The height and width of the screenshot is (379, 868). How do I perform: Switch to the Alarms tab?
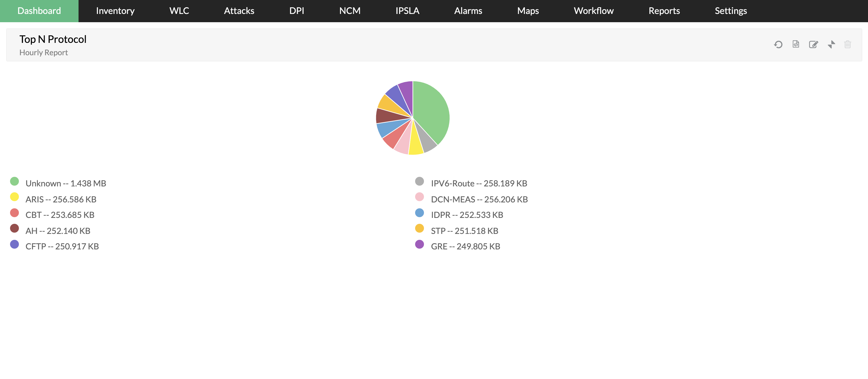coord(468,11)
